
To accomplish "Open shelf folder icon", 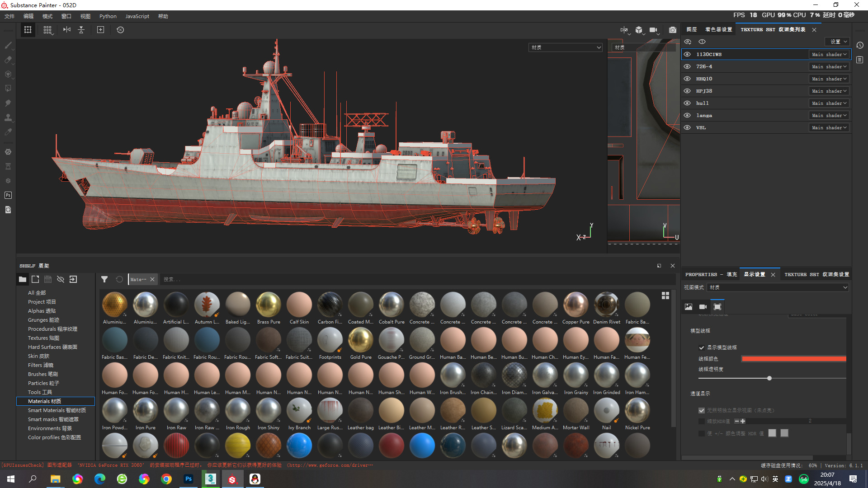I will coord(23,279).
